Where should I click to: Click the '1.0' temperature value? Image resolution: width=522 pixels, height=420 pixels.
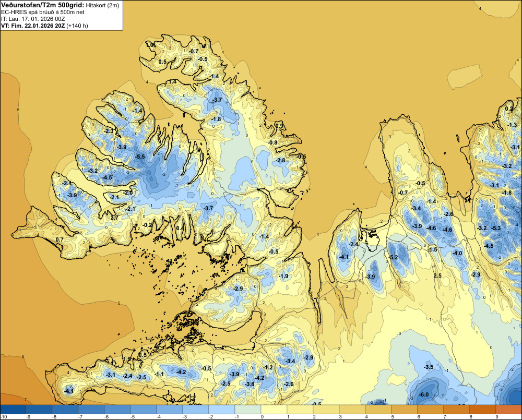coord(151,45)
